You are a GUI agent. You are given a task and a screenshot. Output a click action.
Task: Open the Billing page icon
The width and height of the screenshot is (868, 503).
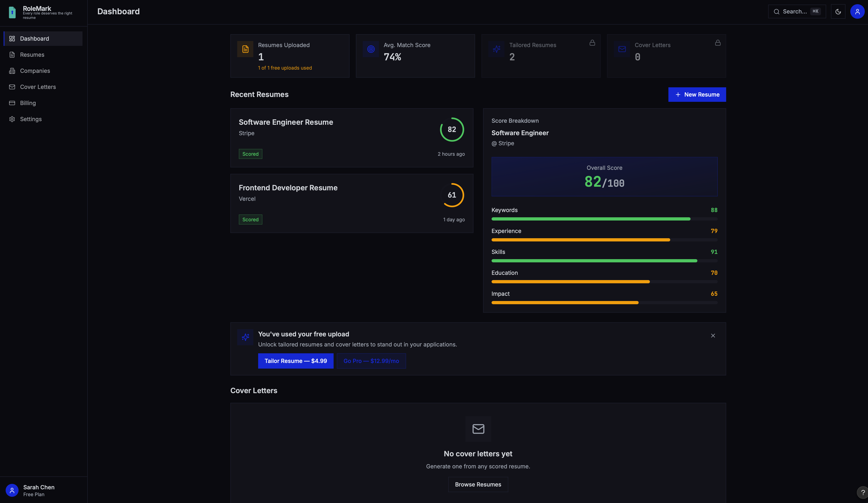(12, 103)
